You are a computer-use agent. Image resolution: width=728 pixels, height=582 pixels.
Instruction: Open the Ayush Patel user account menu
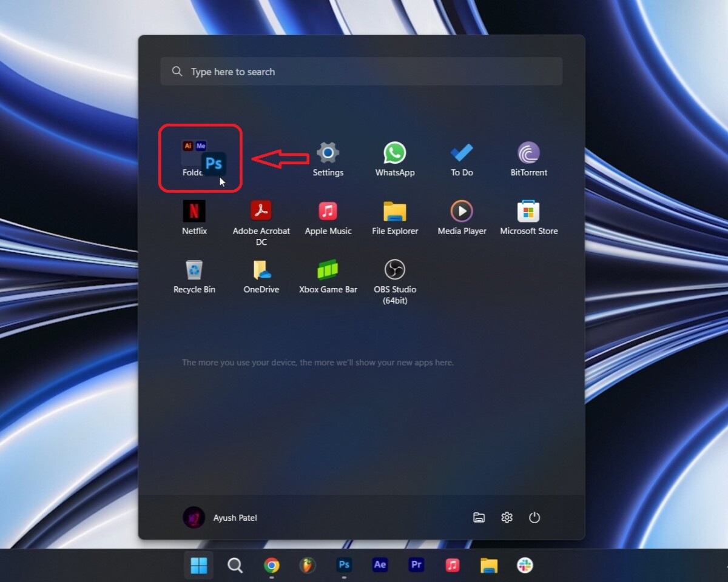(x=220, y=518)
